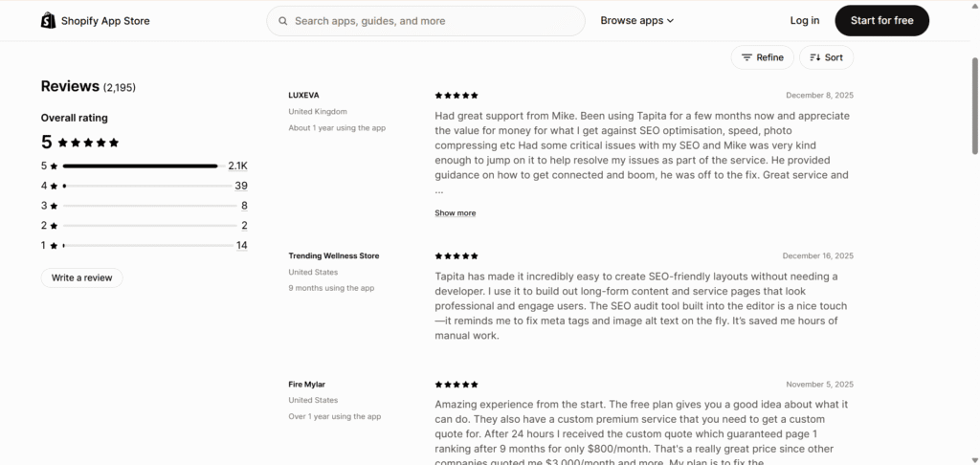Screen dimensions: 980x465
Task: Click Trending Wellness Store's star rating
Action: click(457, 256)
